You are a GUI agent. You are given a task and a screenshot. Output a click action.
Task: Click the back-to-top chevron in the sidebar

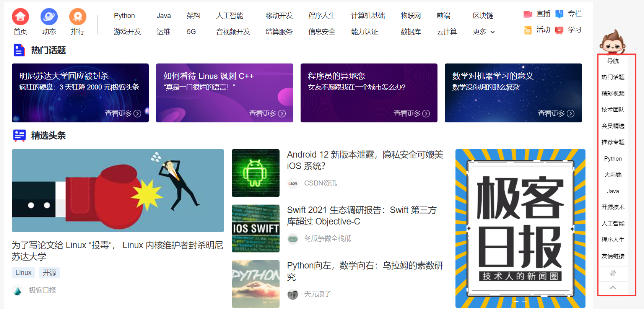(x=613, y=288)
